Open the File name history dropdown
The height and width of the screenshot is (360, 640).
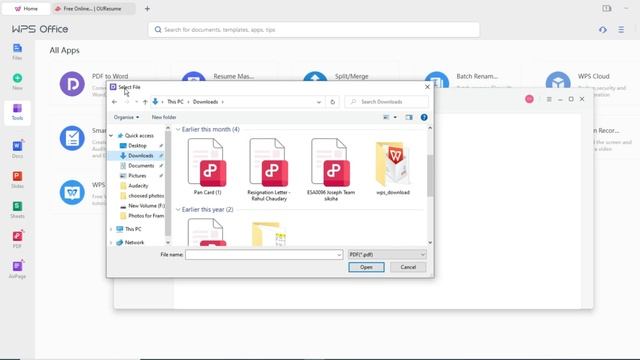click(x=339, y=255)
